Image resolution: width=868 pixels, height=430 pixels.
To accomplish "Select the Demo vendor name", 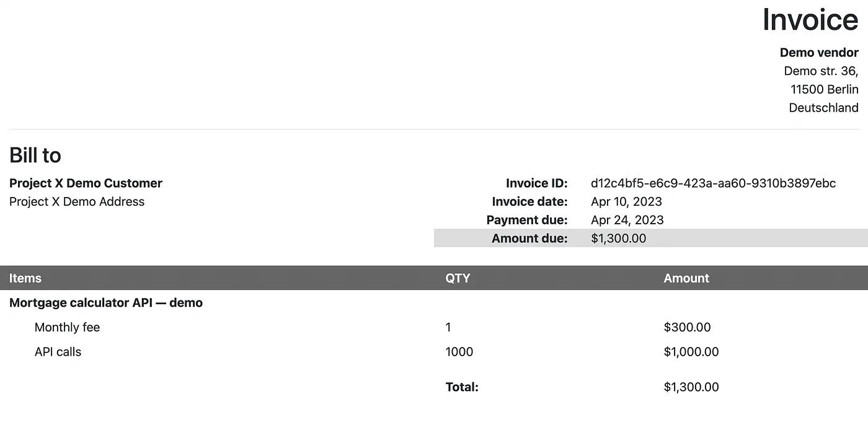I will [x=819, y=53].
